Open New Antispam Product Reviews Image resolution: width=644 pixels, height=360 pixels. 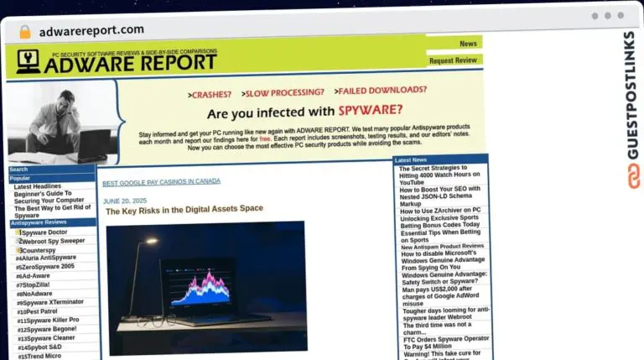443,247
